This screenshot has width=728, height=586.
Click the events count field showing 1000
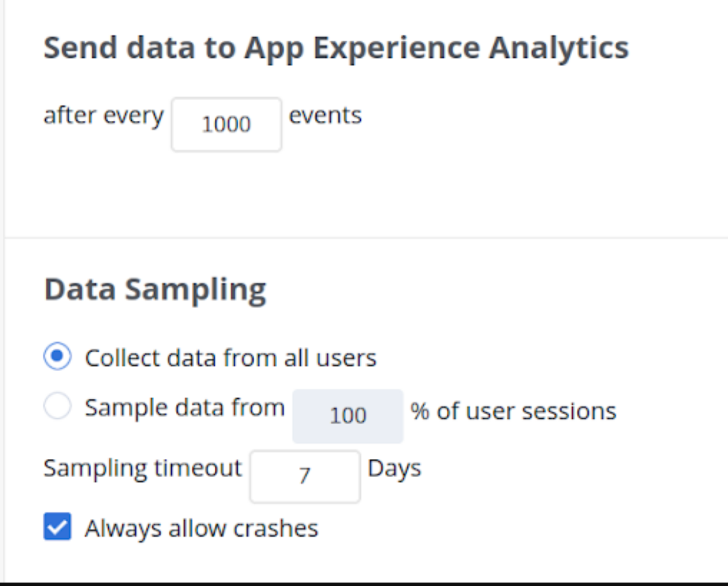[226, 124]
